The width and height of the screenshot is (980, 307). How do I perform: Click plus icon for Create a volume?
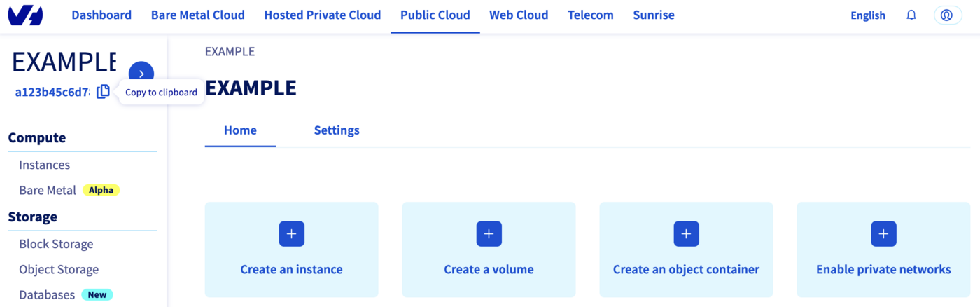(x=489, y=233)
